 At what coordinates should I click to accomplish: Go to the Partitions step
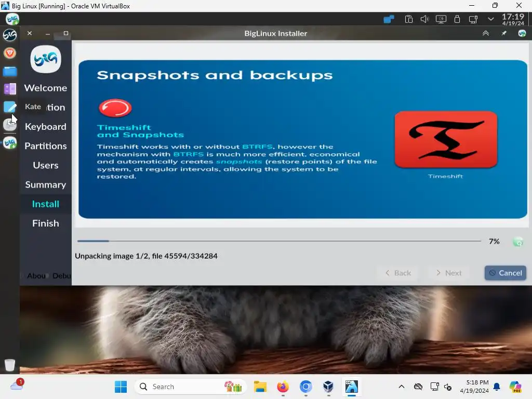(x=46, y=146)
